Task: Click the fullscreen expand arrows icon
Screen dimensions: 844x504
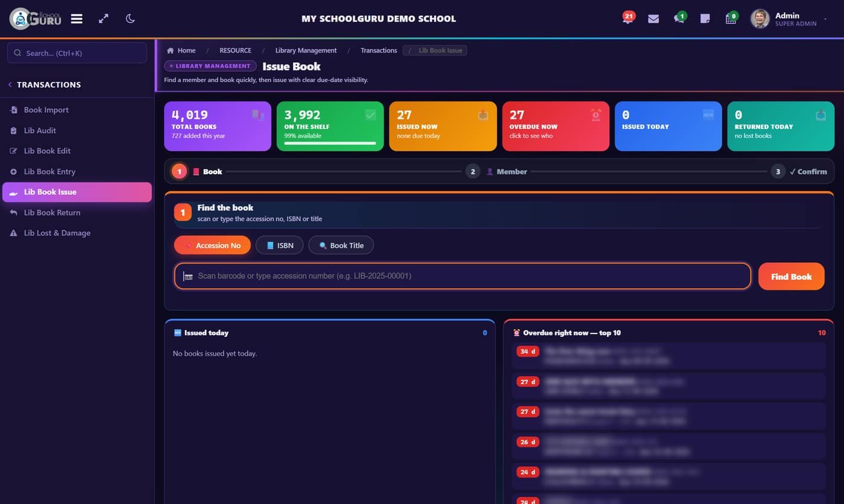Action: click(104, 19)
